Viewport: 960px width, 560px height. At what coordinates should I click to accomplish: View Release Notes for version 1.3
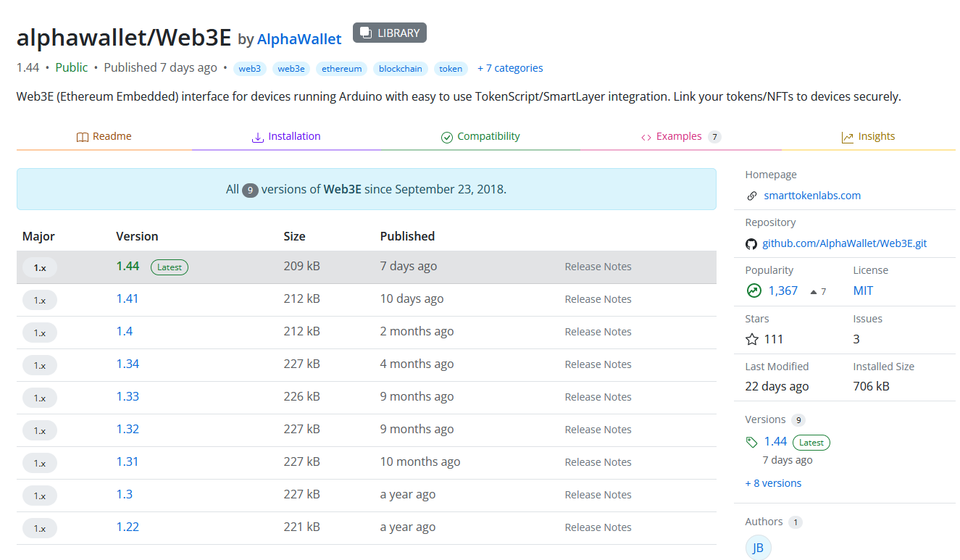tap(598, 495)
